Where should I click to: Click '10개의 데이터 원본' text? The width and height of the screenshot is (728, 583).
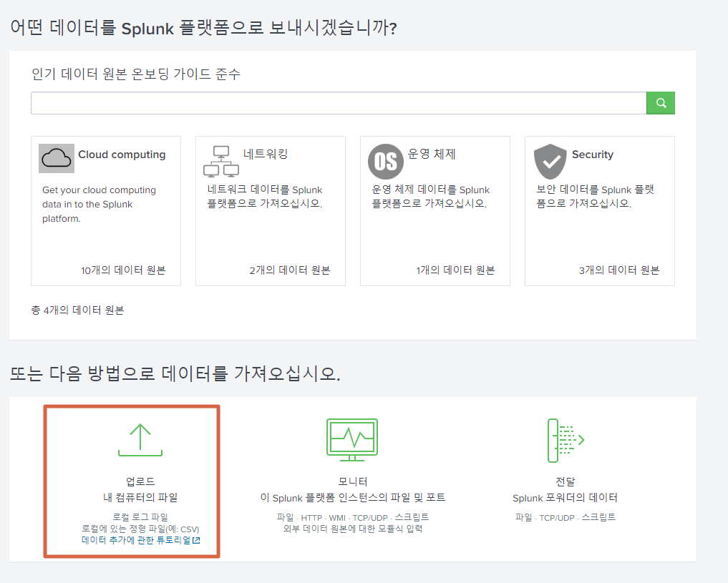(x=123, y=270)
